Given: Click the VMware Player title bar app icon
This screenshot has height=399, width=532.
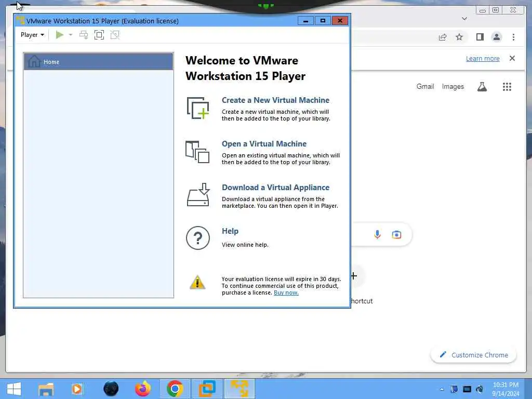Looking at the screenshot, I should click(20, 20).
